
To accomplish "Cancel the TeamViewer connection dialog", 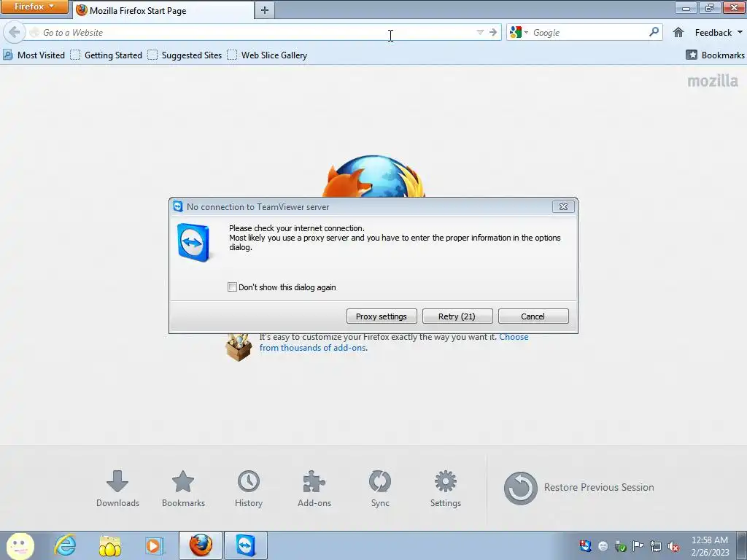I will [x=533, y=316].
